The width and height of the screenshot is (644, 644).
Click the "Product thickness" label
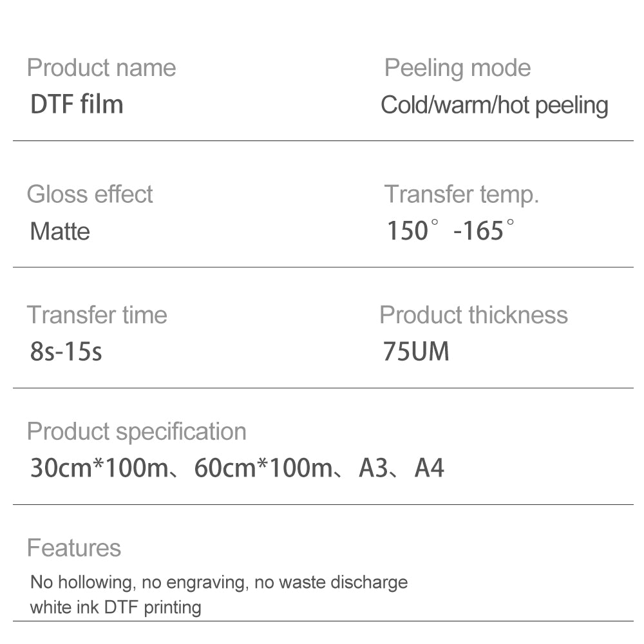[x=473, y=315]
